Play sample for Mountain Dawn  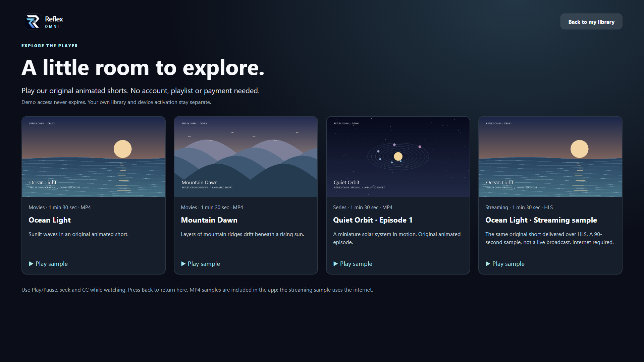[201, 264]
